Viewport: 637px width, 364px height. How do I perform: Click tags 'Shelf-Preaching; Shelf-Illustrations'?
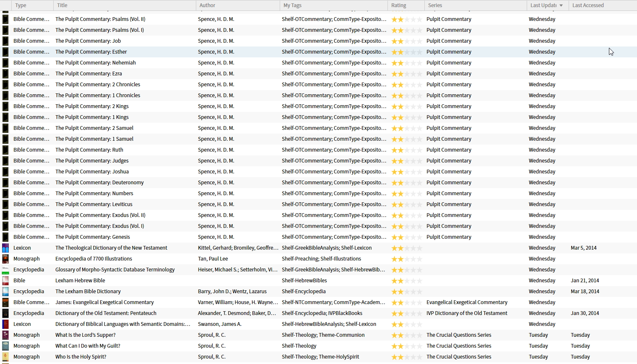[321, 259]
